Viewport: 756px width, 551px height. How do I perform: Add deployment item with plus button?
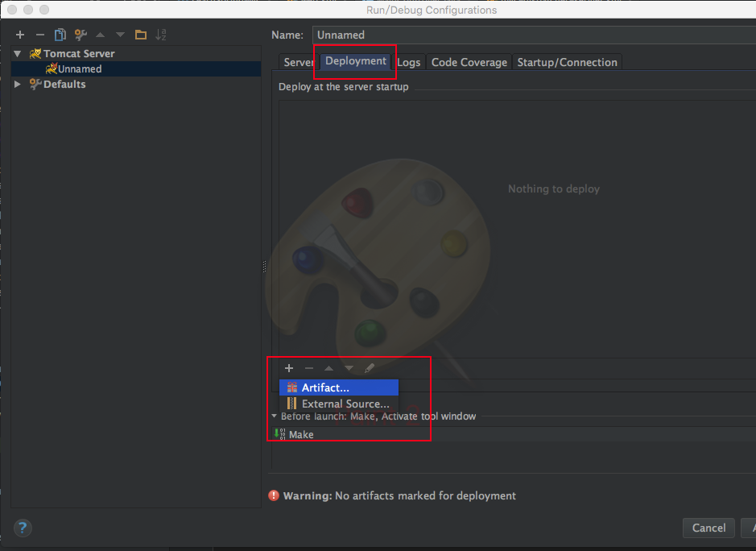tap(289, 368)
